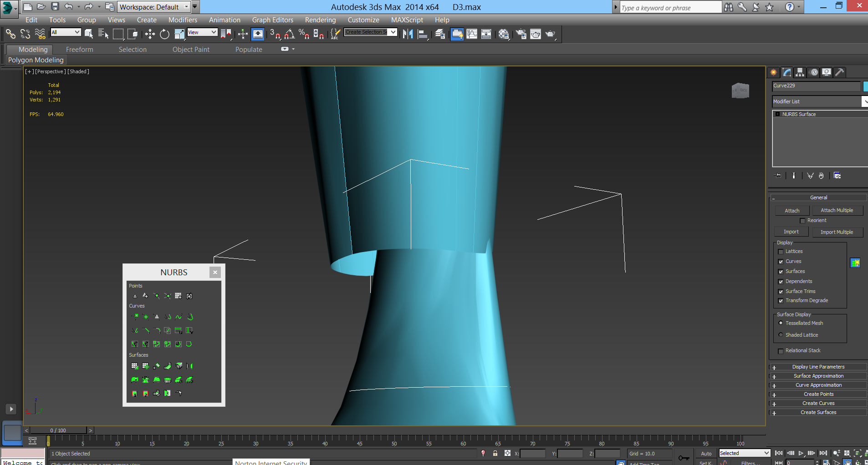The height and width of the screenshot is (465, 868).
Task: Select the Shaded Lattice radio button
Action: [781, 335]
